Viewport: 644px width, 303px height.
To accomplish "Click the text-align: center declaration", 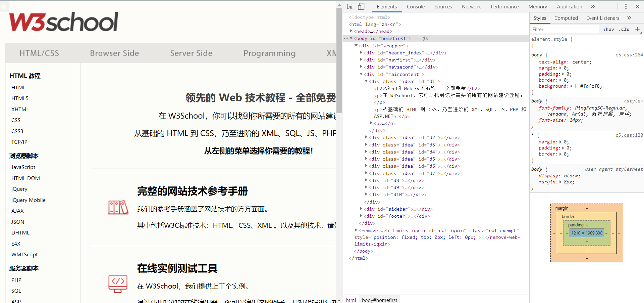I will point(565,62).
